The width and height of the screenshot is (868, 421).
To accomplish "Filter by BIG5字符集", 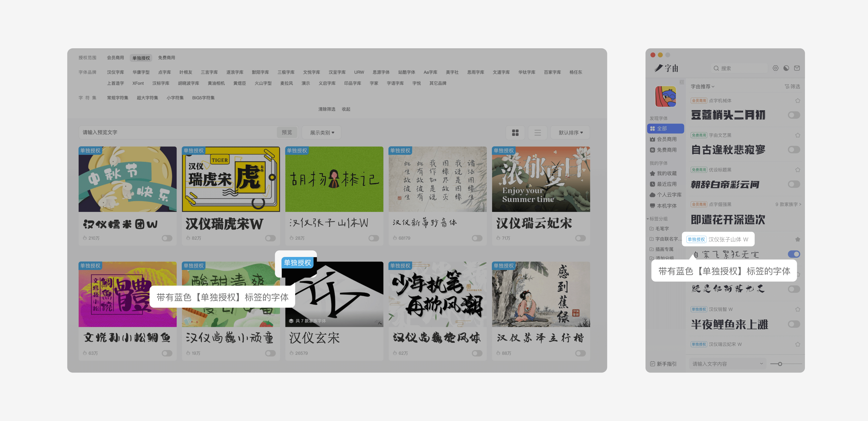I will click(x=203, y=98).
